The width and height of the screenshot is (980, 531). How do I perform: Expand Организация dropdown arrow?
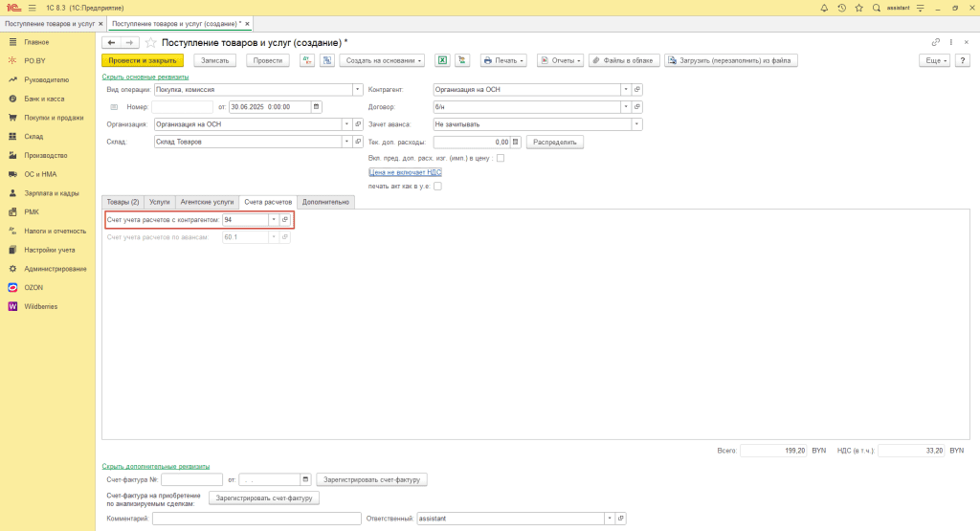[x=346, y=124]
